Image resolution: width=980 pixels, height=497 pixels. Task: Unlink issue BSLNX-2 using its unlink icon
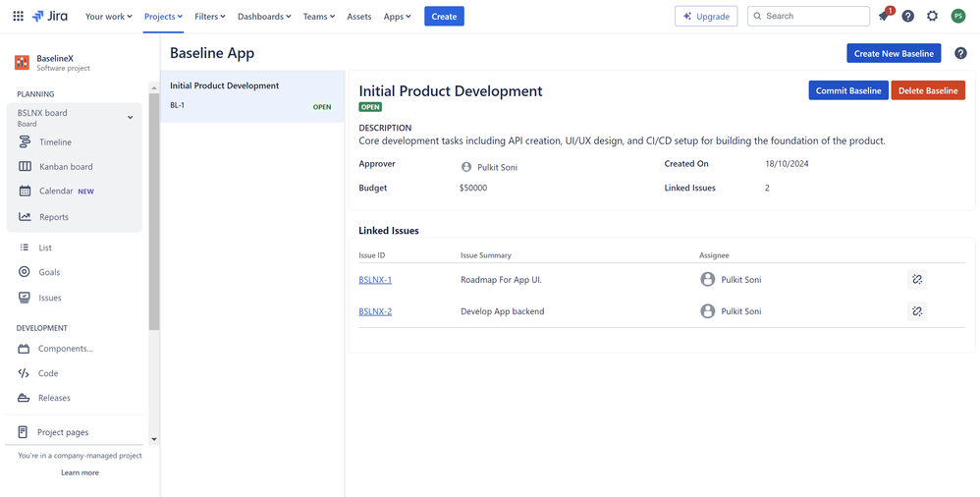pos(917,311)
